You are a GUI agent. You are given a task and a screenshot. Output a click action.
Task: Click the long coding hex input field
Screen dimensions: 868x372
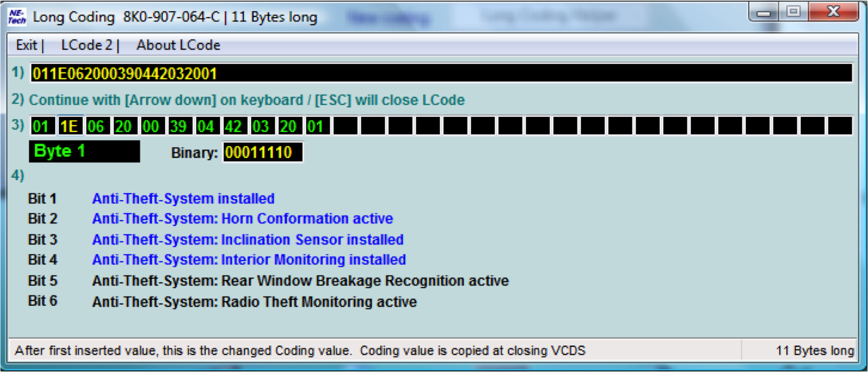coord(441,74)
